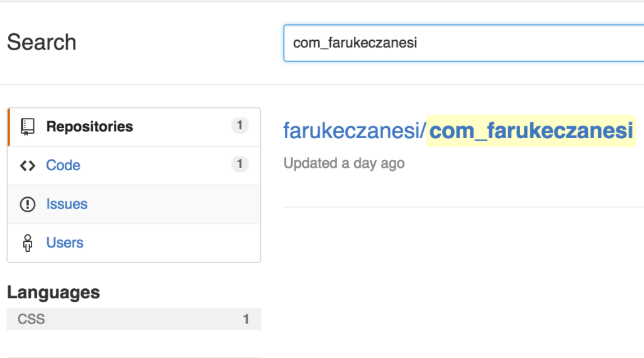Image resolution: width=644 pixels, height=358 pixels.
Task: Click the Repositories count badge
Action: [240, 126]
